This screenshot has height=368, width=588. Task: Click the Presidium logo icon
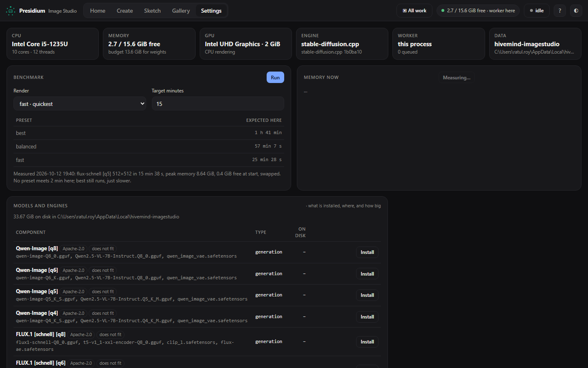click(x=11, y=11)
